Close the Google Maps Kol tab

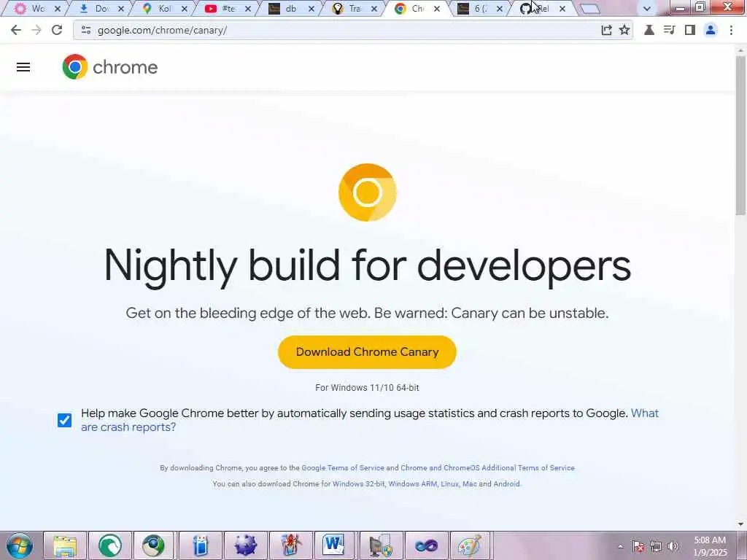tap(185, 9)
